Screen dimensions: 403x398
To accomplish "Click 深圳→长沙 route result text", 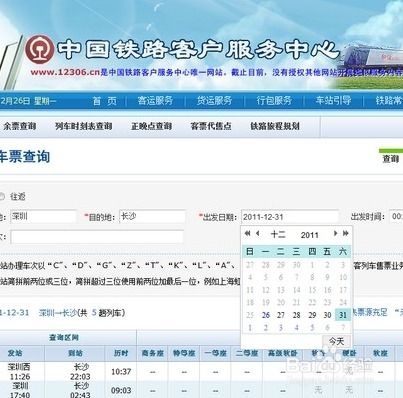I will pyautogui.click(x=58, y=313).
